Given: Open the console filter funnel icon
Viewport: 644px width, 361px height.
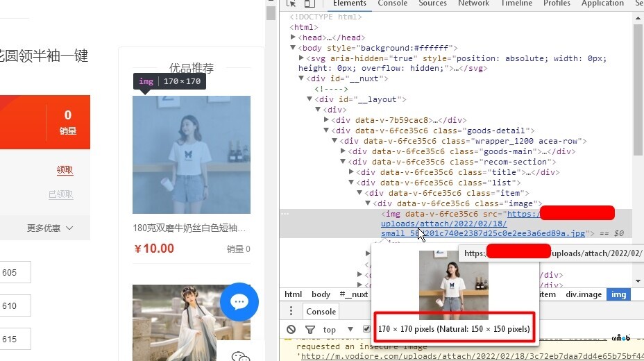Looking at the screenshot, I should tap(310, 329).
